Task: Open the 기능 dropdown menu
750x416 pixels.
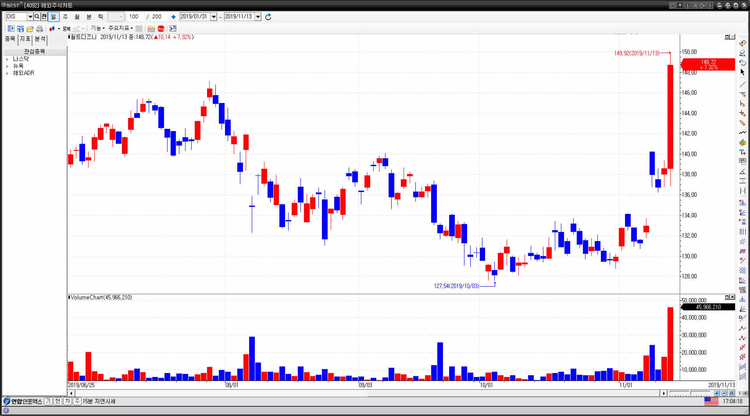Action: (x=98, y=29)
